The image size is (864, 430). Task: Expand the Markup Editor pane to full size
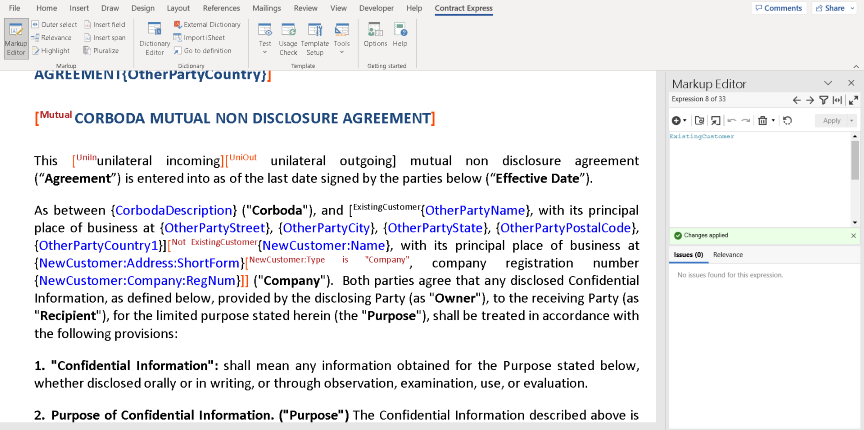pos(852,100)
